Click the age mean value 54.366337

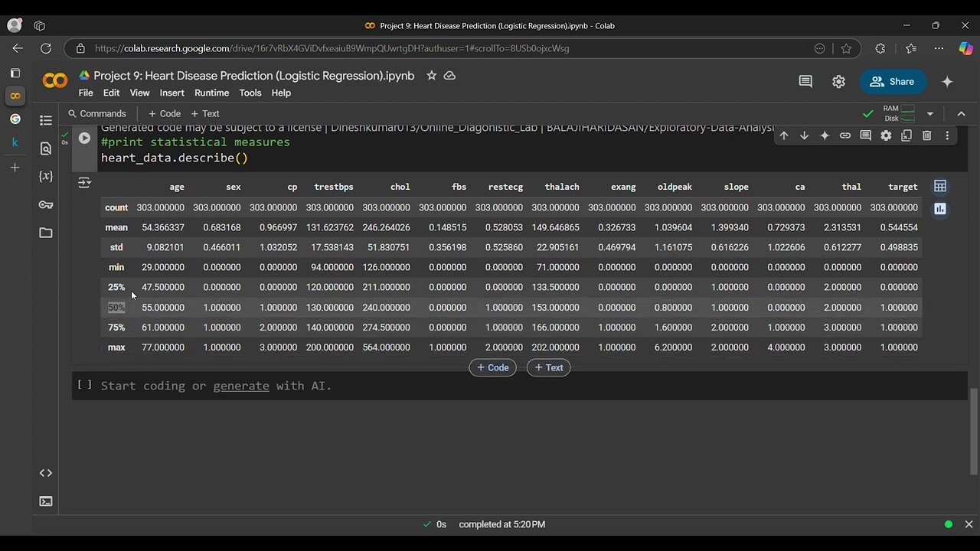click(x=163, y=227)
